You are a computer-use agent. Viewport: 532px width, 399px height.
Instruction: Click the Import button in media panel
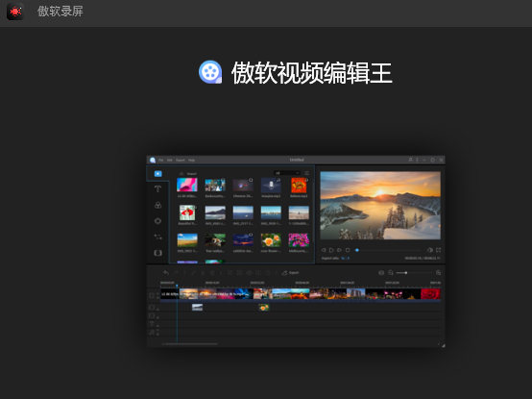tap(188, 173)
